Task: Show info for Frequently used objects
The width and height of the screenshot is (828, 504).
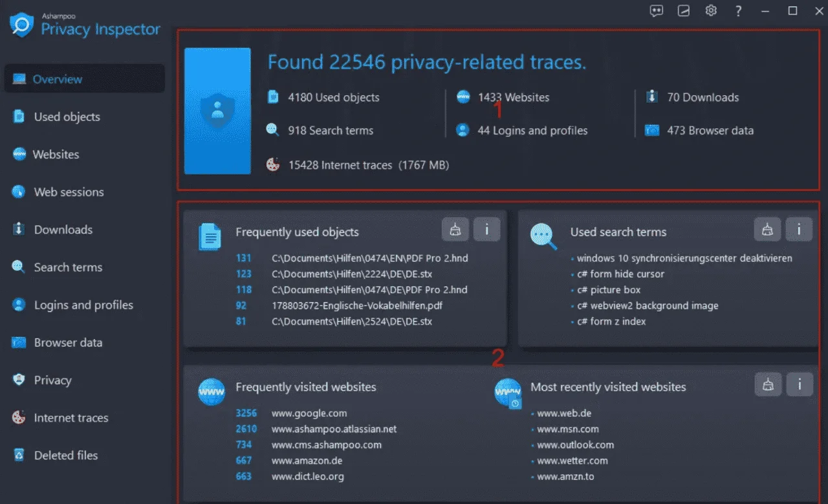Action: coord(486,229)
